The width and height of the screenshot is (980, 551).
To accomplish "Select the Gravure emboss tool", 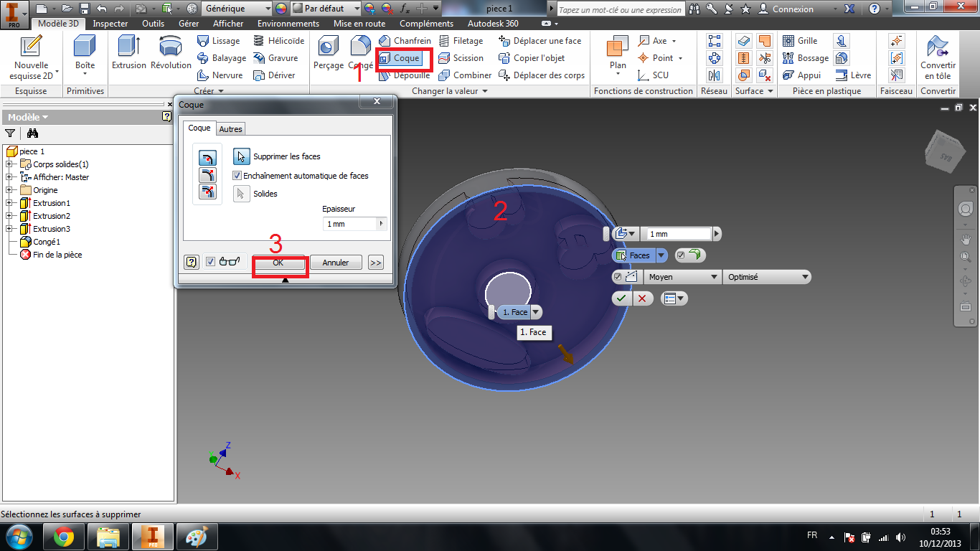I will 275,58.
